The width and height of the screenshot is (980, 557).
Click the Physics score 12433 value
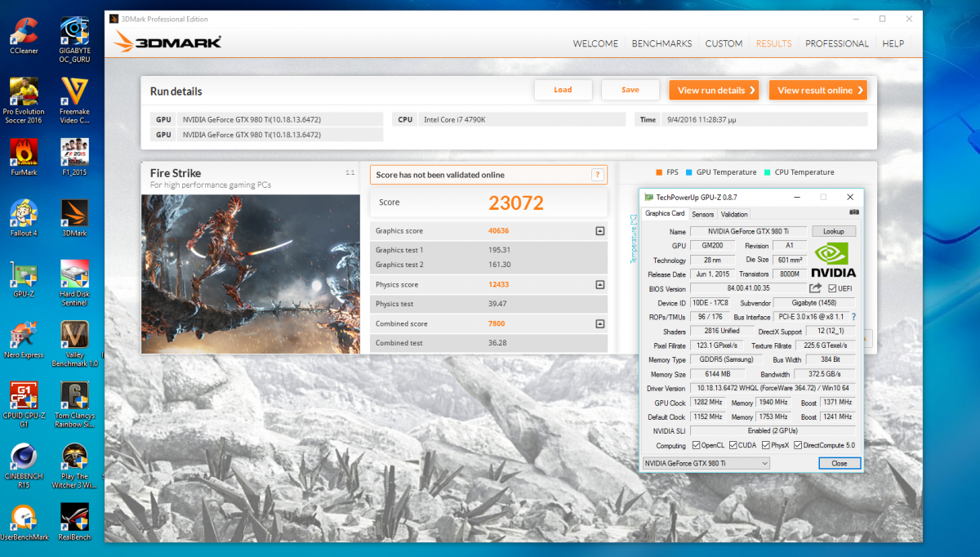[500, 285]
